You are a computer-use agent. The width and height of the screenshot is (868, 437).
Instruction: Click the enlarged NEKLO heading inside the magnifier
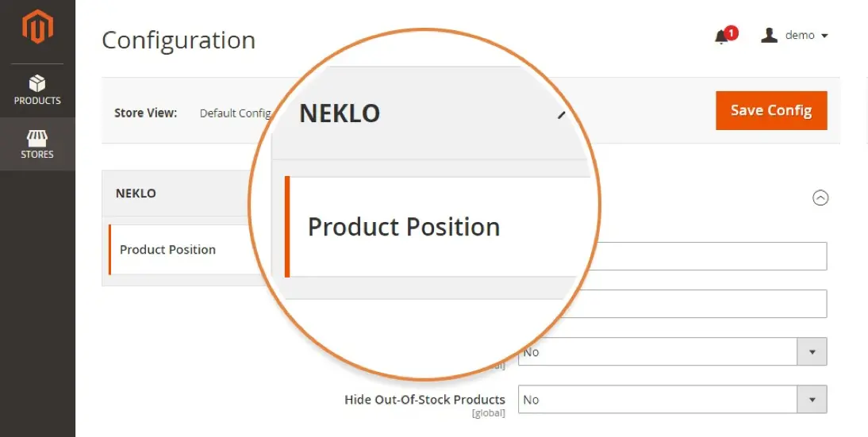point(340,113)
